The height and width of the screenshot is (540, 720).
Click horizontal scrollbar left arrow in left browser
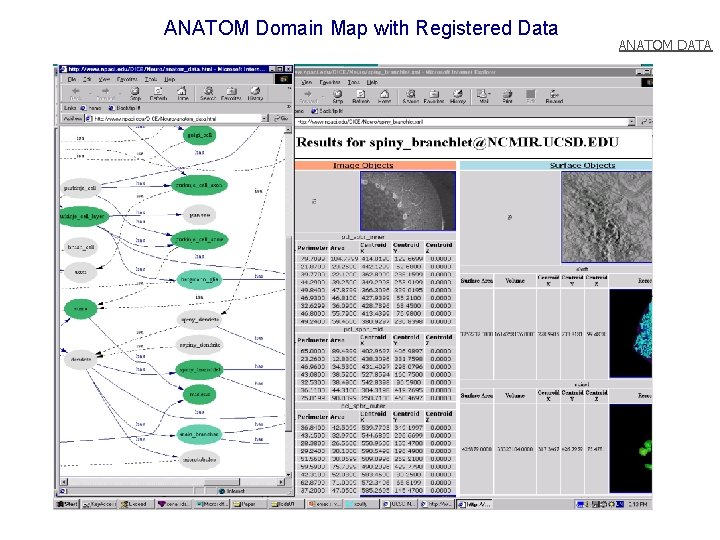(x=64, y=482)
